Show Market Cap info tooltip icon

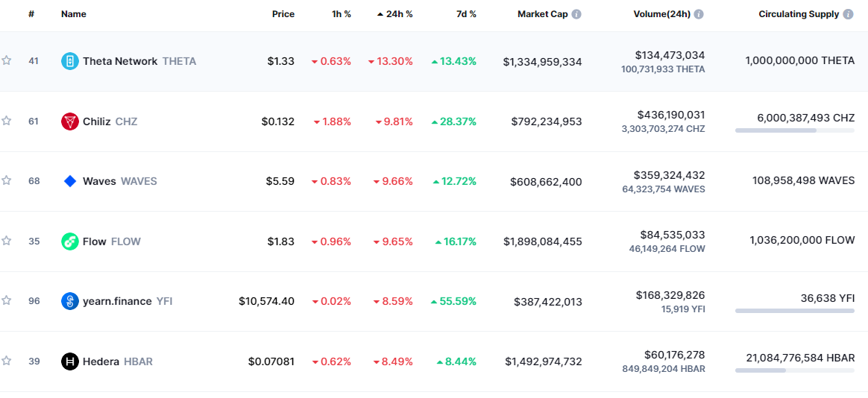pyautogui.click(x=576, y=14)
